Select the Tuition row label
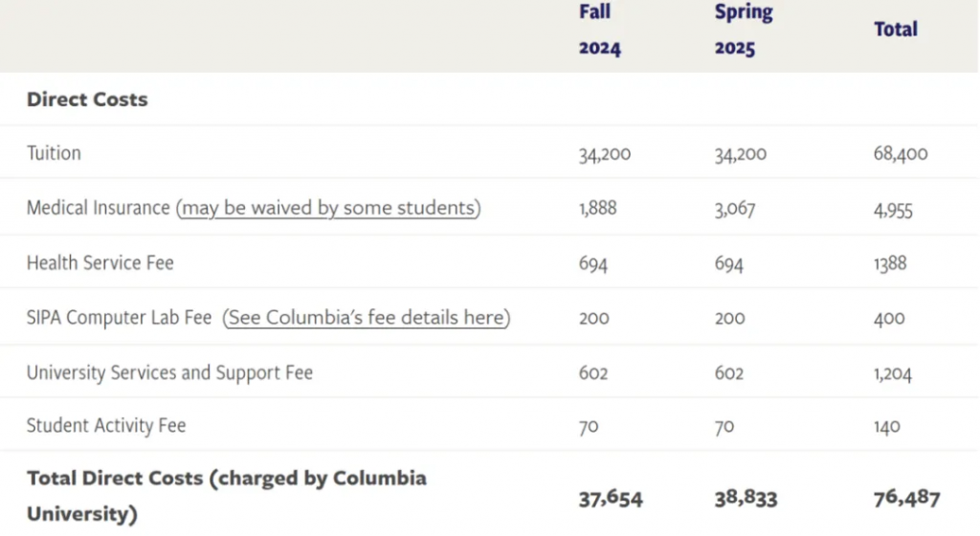The height and width of the screenshot is (536, 980). click(54, 153)
